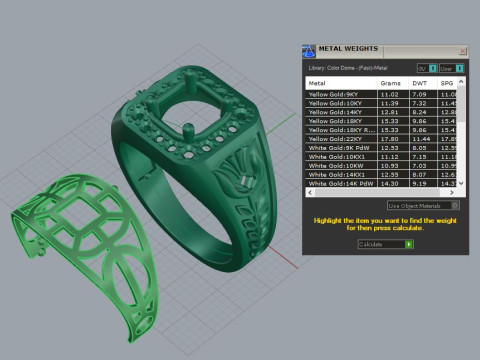Click the 12.55 grams value

tap(389, 175)
